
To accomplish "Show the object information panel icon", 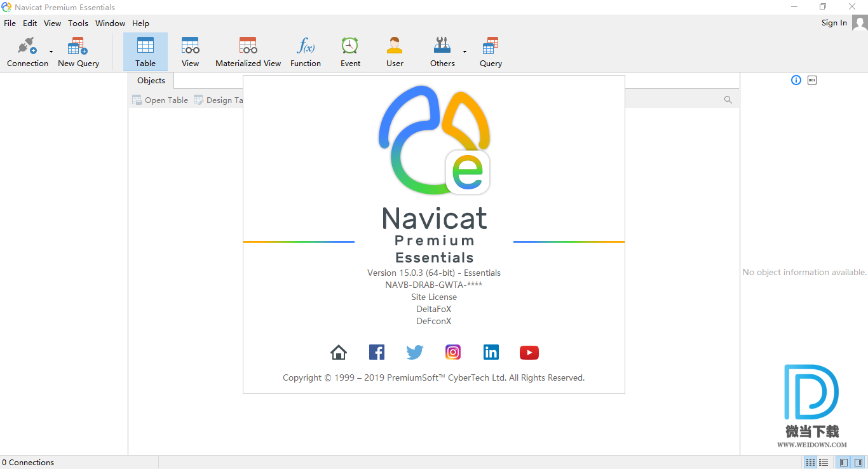I will 796,80.
